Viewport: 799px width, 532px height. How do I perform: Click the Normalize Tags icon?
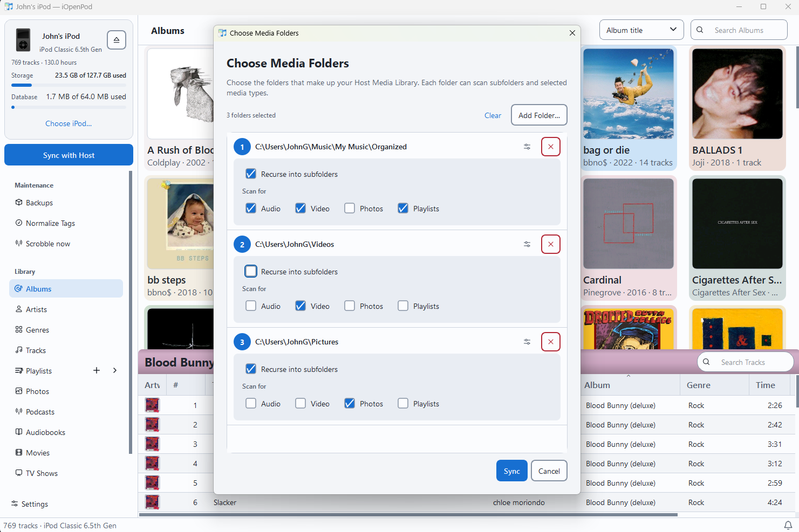point(19,223)
